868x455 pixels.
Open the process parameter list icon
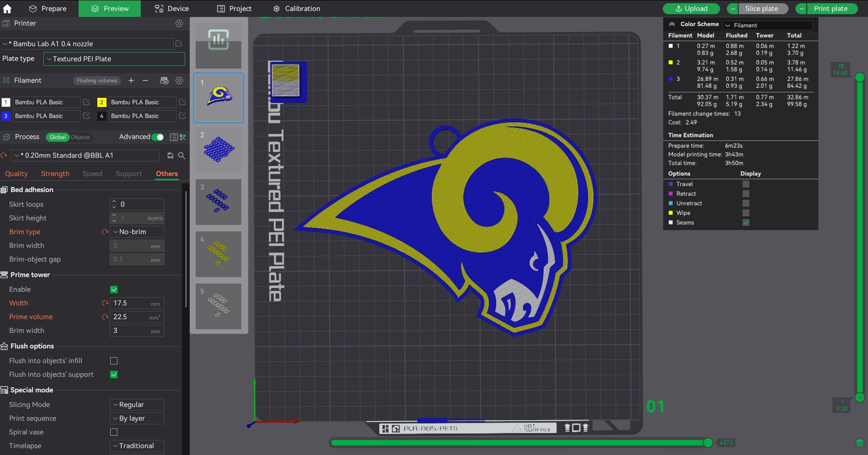click(x=174, y=137)
